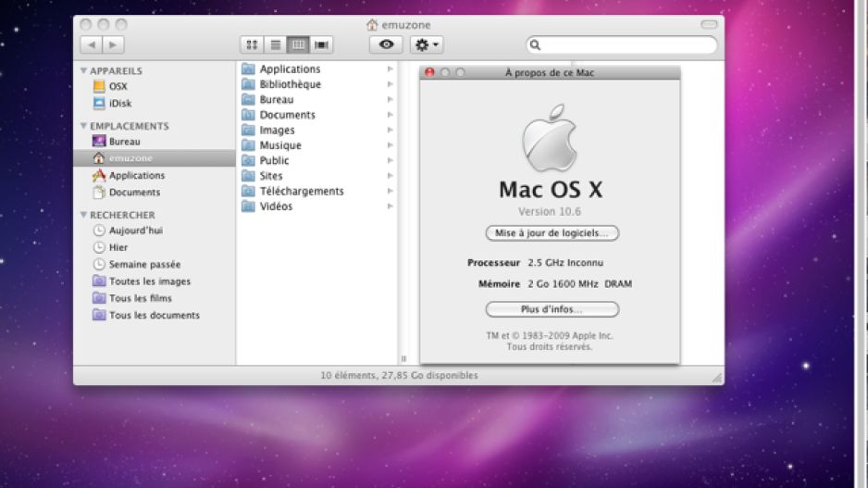Viewport: 868px width, 488px height.
Task: Select the emuzone home folder in sidebar
Action: point(155,157)
